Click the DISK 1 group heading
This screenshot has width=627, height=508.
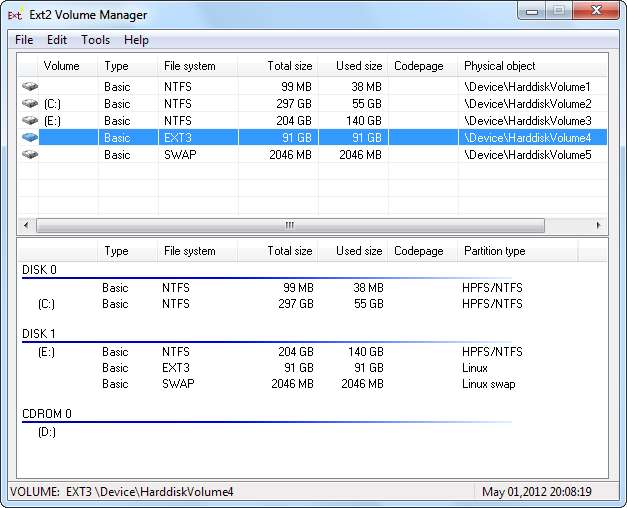(39, 334)
